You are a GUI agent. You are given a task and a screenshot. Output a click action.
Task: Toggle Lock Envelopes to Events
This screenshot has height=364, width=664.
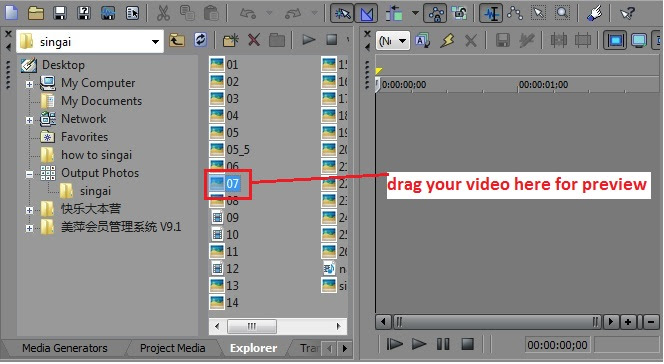tap(436, 14)
